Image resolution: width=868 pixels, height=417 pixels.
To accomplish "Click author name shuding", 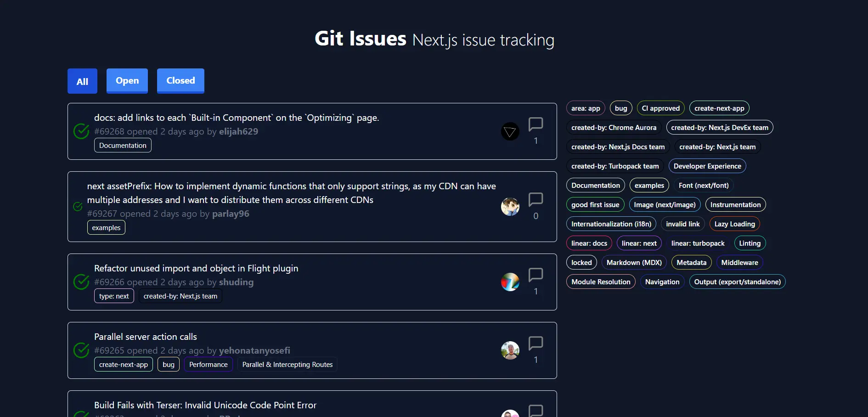I will (x=236, y=282).
